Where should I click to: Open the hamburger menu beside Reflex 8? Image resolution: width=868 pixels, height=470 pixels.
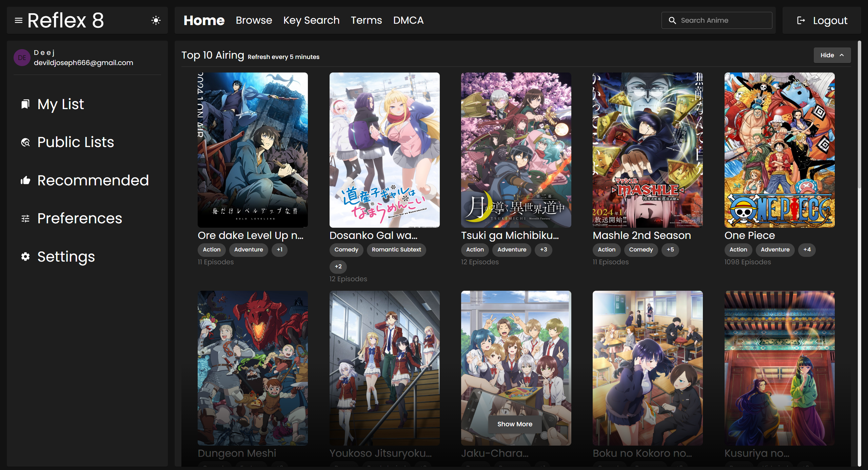pos(19,20)
